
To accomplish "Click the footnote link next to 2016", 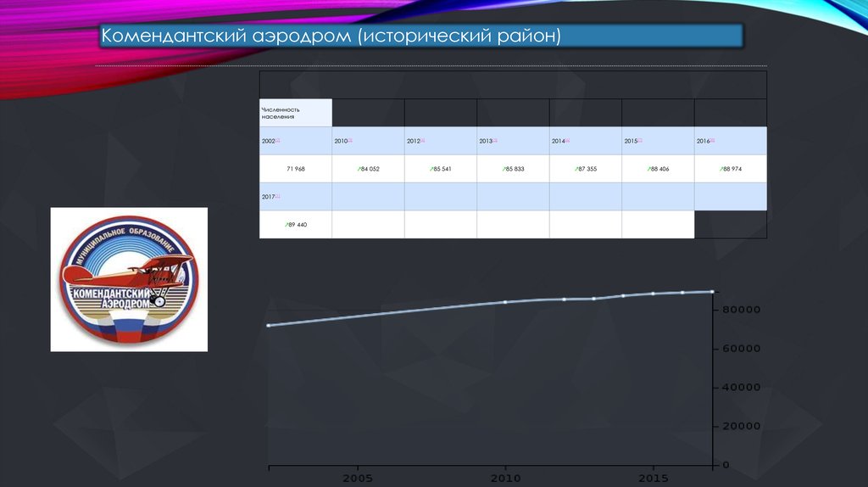I will point(712,140).
